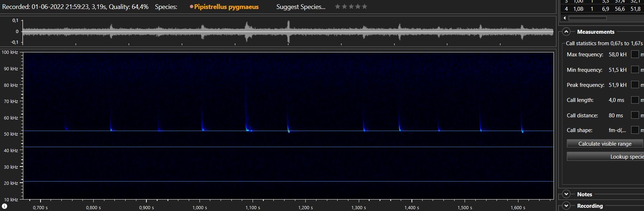Click the call table horizontal scrollbar thumb
Image resolution: width=644 pixels, height=211 pixels.
click(x=587, y=18)
